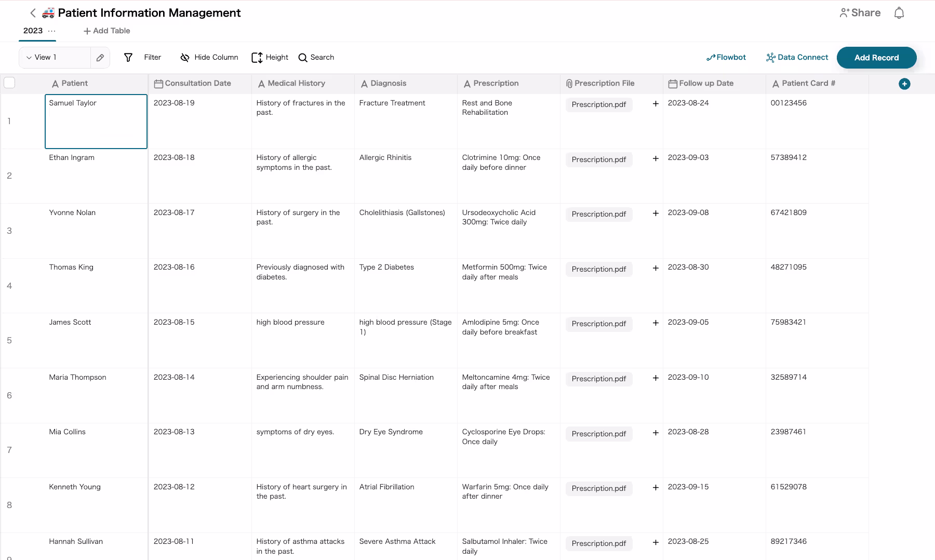The height and width of the screenshot is (560, 935).
Task: Switch to the 2023 table tab
Action: pos(33,31)
